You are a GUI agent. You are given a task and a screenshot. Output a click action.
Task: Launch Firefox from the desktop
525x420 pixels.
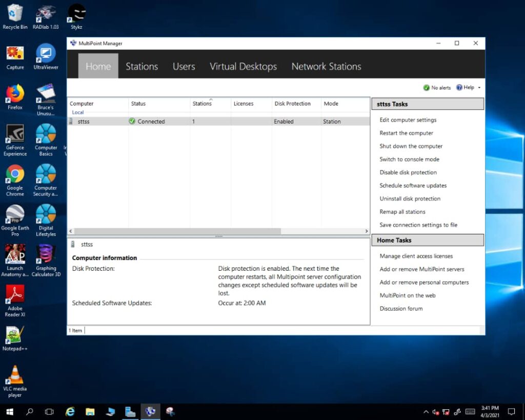[15, 97]
